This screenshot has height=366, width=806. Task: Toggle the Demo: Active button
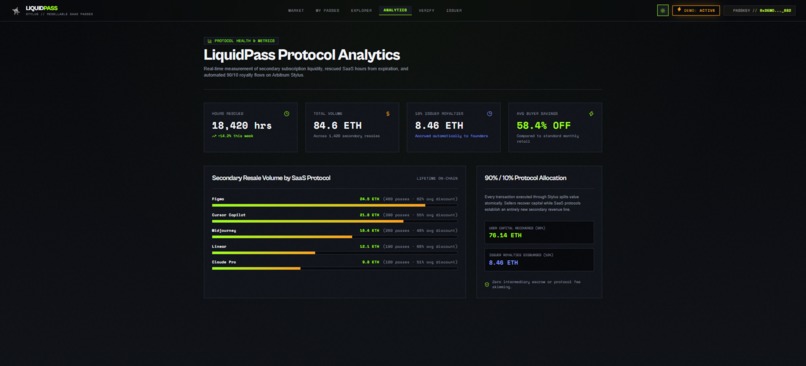[x=695, y=10]
